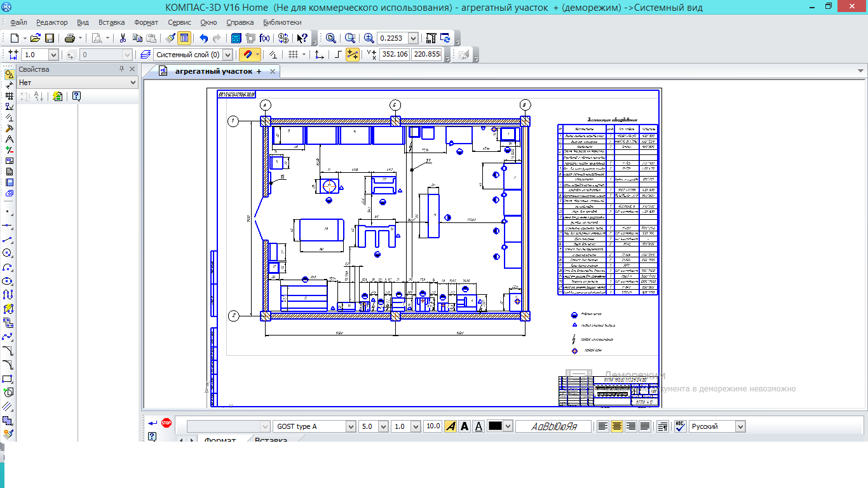
Task: Open variables via the f(x) icon
Action: point(264,38)
